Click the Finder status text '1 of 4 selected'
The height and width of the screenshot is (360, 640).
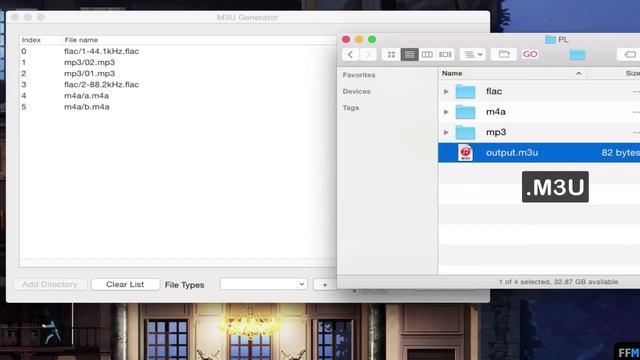coord(524,282)
